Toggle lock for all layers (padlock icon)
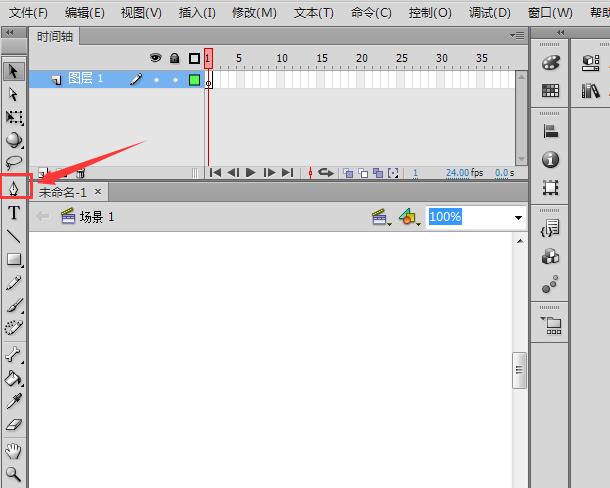610x488 pixels. pyautogui.click(x=175, y=58)
